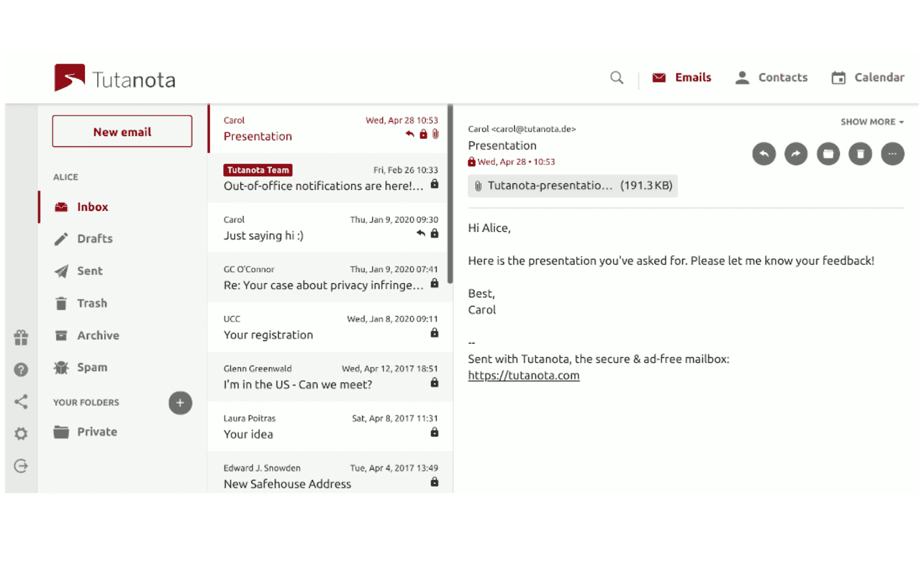Expand SHOW MORE email details
Image resolution: width=924 pixels, height=580 pixels.
click(871, 121)
